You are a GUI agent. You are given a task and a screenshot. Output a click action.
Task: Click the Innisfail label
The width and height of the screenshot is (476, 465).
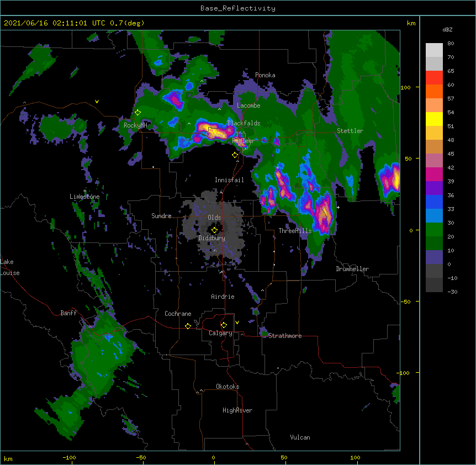point(229,180)
